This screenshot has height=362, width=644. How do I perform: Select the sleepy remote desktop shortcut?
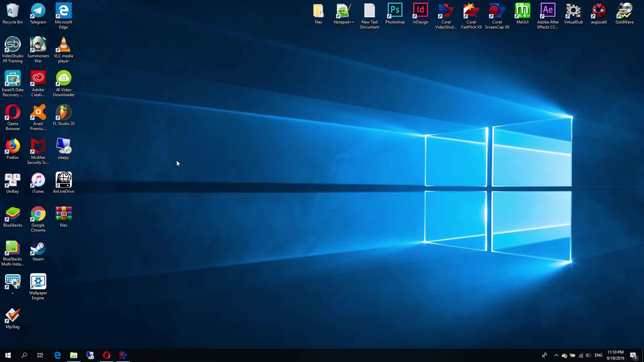[63, 149]
